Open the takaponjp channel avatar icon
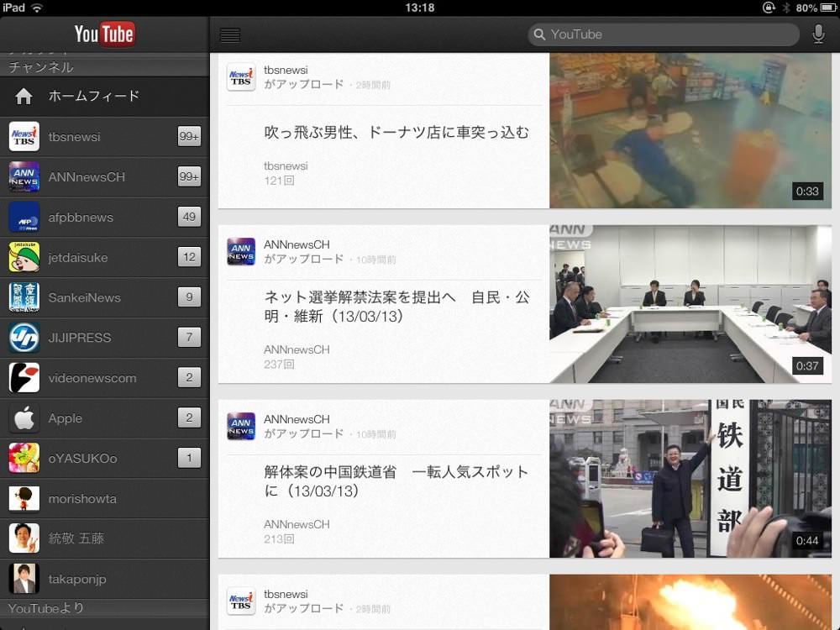The image size is (840, 630). (x=24, y=579)
